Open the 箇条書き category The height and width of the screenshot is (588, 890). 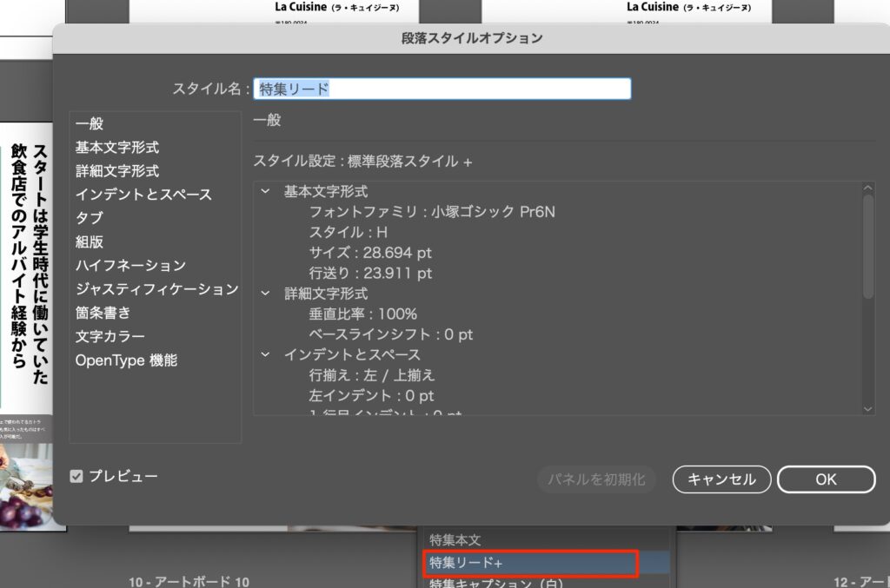pyautogui.click(x=103, y=312)
